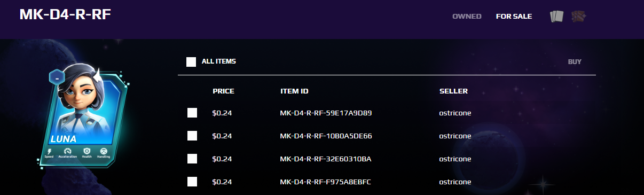Viewport: 644px width, 195px height.
Task: Click the Speed stat icon on card
Action: tap(49, 151)
